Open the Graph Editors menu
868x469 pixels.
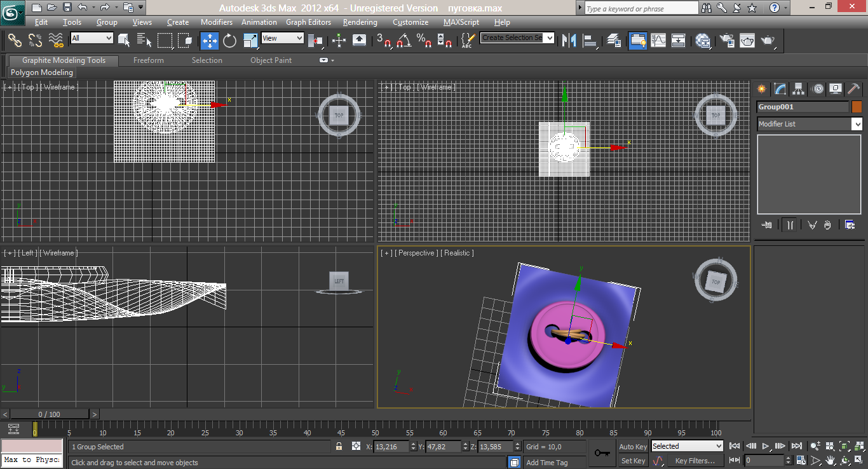[x=308, y=22]
